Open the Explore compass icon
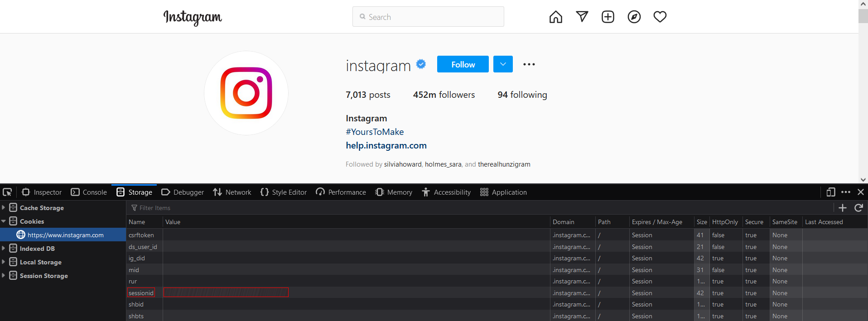Screen dimensions: 868x321 point(634,17)
